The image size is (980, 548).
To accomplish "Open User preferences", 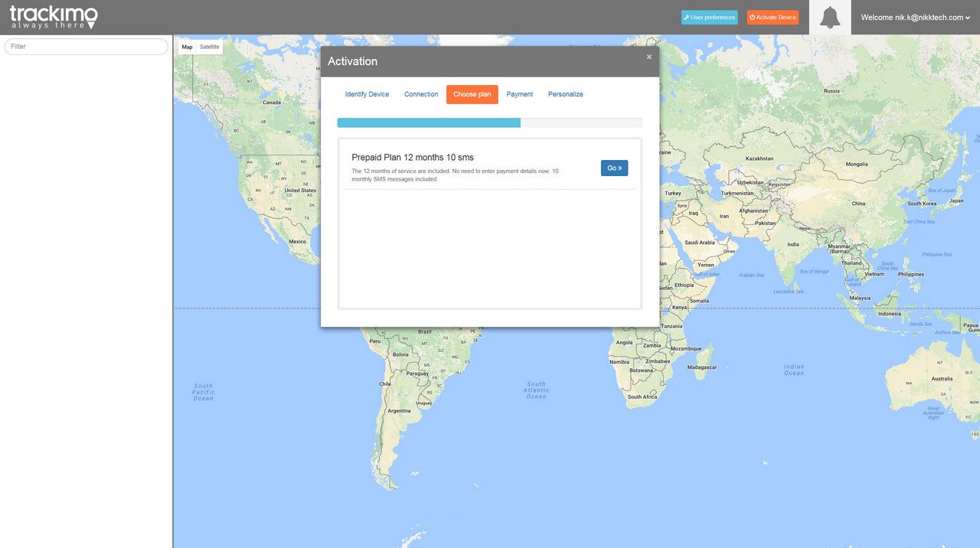I will (x=709, y=17).
